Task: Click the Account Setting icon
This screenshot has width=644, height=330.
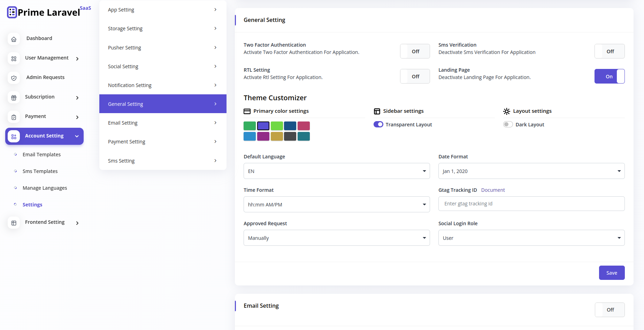Action: click(14, 136)
